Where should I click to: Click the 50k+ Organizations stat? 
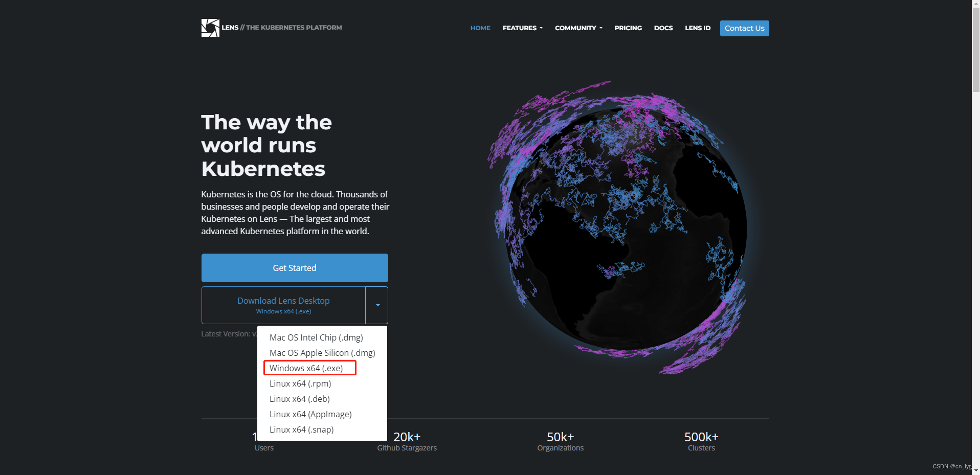[561, 442]
